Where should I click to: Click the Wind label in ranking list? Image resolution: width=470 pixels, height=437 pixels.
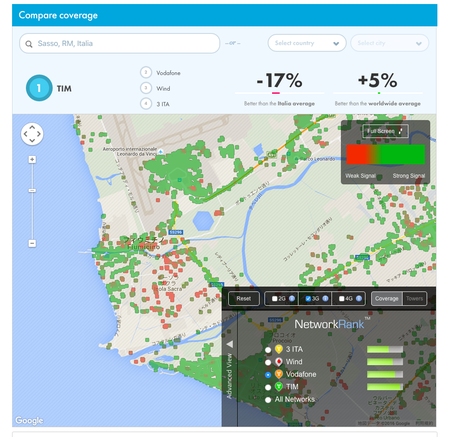(163, 89)
